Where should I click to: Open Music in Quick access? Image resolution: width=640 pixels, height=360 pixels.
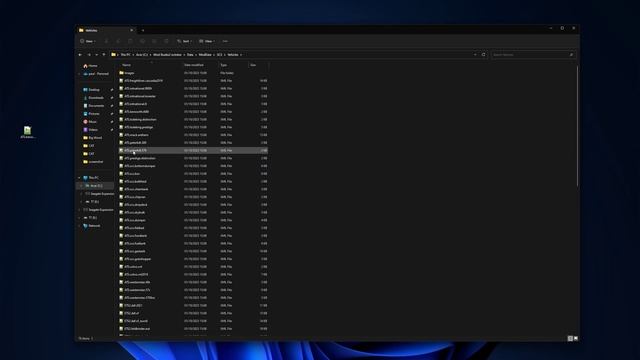90,122
